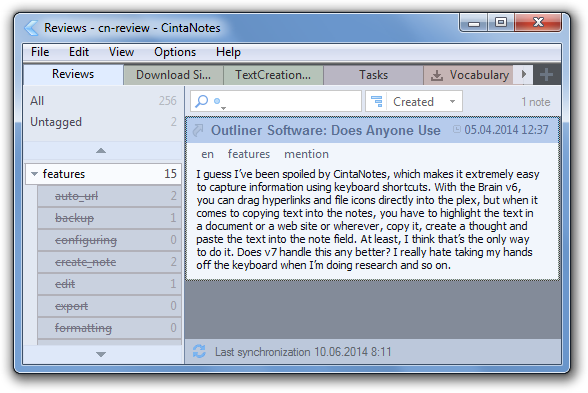
Task: Open the Edit menu
Action: click(x=79, y=52)
